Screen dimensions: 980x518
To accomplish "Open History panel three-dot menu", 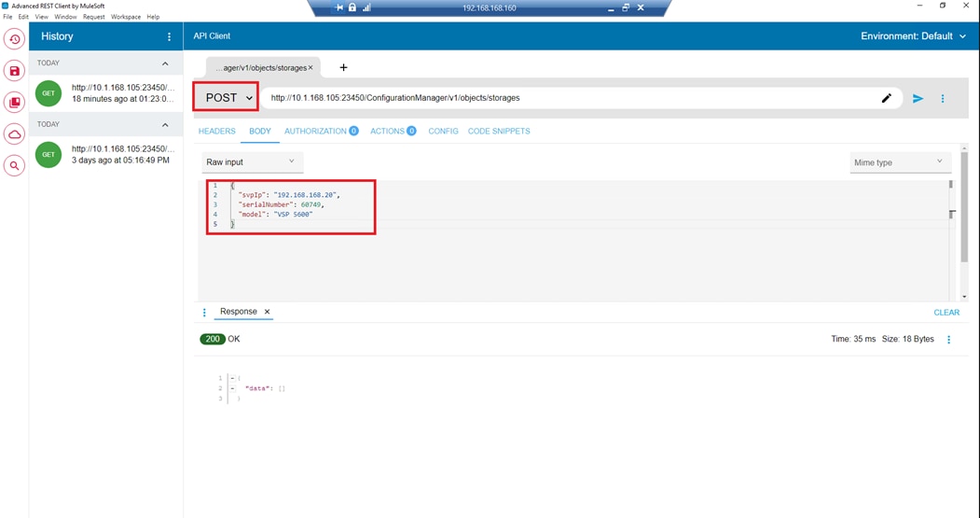I will 169,37.
